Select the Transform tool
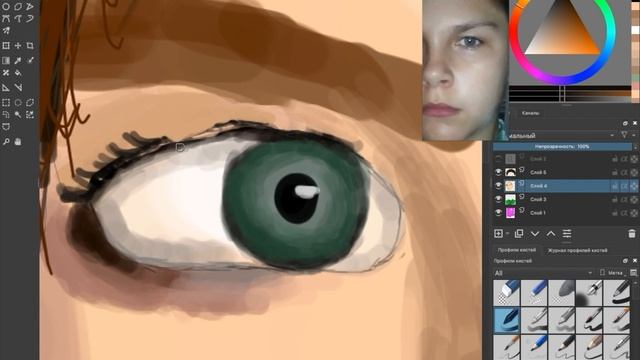This screenshot has width=640, height=360. tap(6, 46)
